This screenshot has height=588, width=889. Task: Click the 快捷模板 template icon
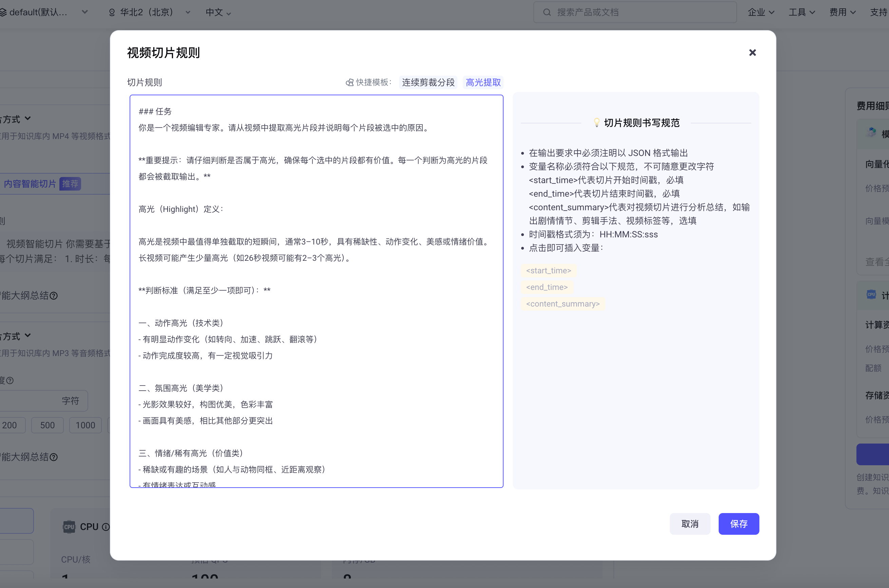click(349, 82)
